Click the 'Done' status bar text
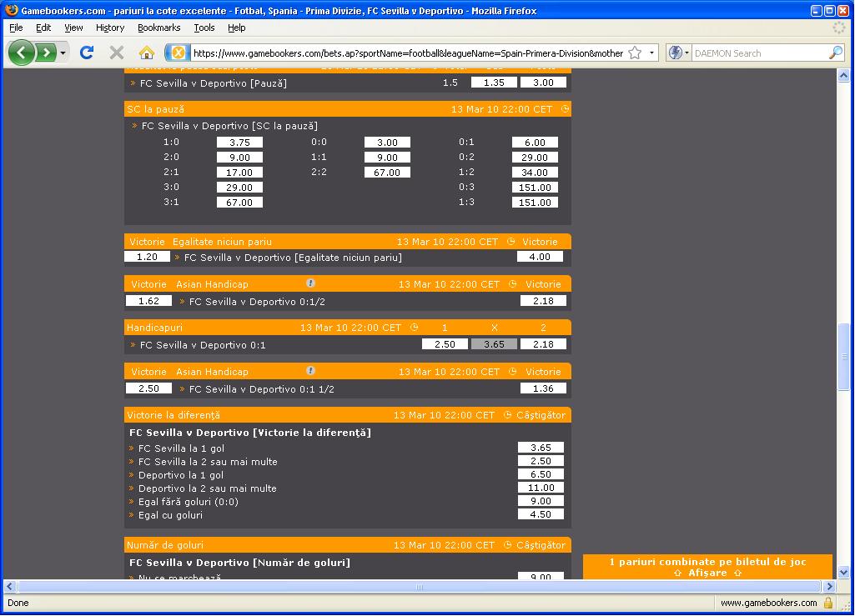This screenshot has width=855, height=616. point(18,603)
